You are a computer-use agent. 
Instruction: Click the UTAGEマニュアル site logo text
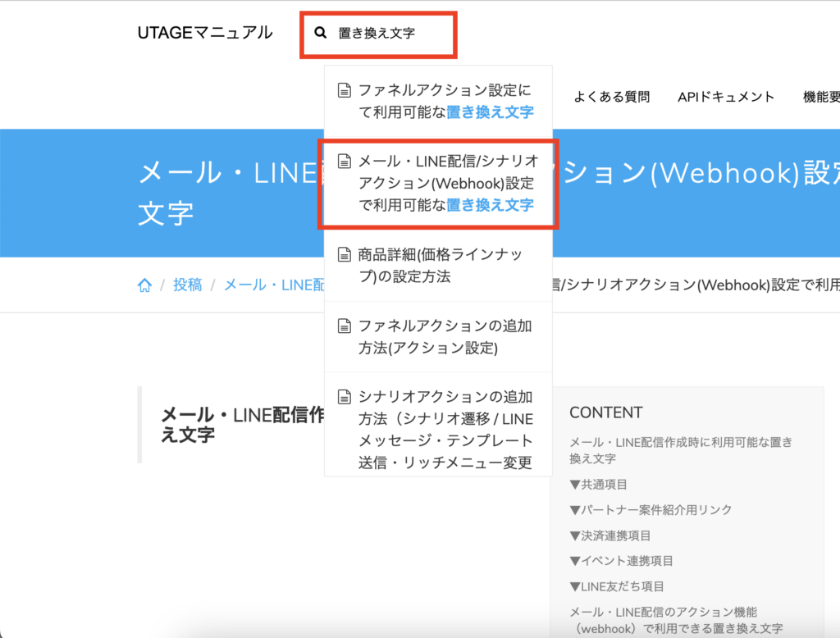click(x=203, y=32)
